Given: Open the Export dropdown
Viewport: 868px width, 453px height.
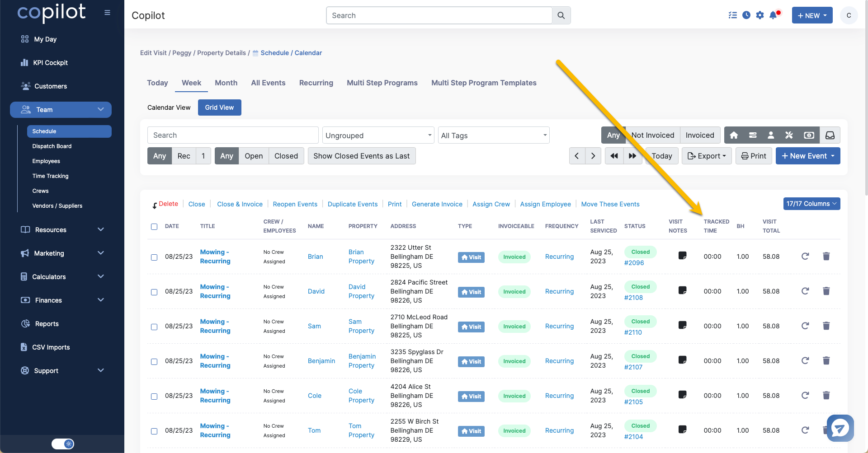Looking at the screenshot, I should tap(707, 156).
